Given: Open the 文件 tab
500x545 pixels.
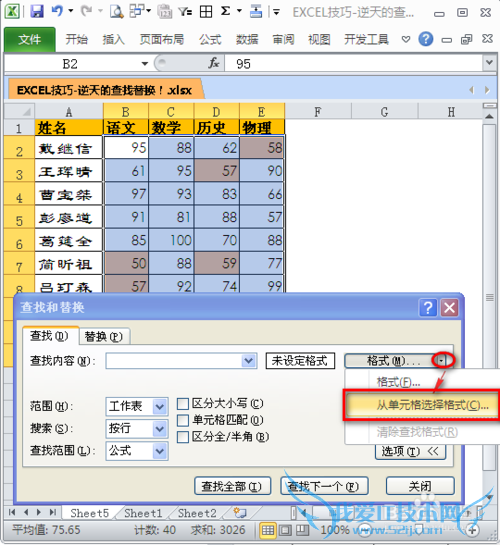Looking at the screenshot, I should pyautogui.click(x=30, y=39).
